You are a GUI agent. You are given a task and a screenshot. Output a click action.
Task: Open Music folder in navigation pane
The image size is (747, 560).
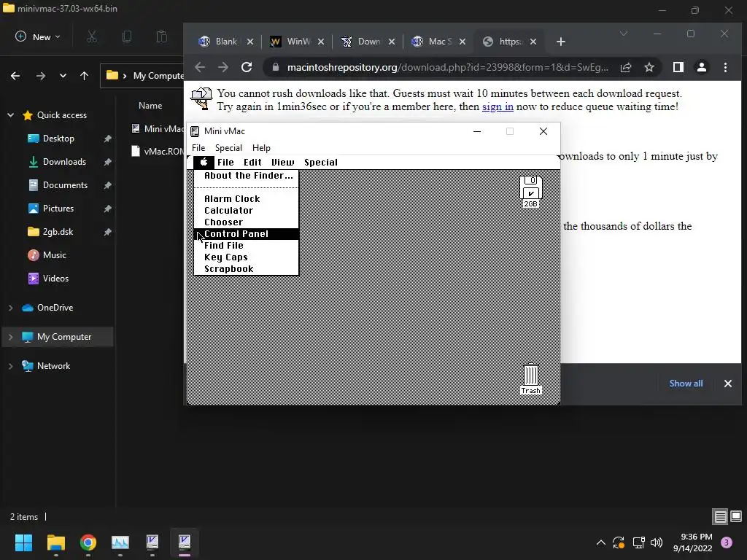[54, 255]
